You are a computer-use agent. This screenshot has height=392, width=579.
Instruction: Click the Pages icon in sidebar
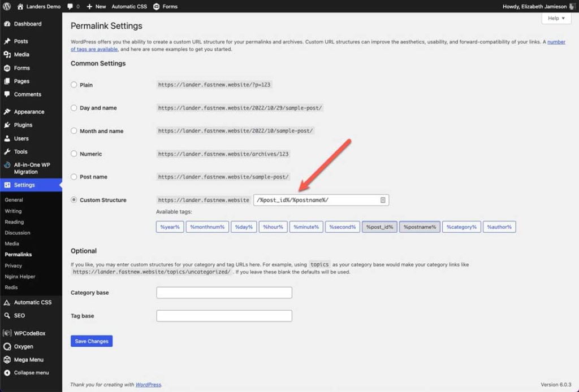[7, 81]
